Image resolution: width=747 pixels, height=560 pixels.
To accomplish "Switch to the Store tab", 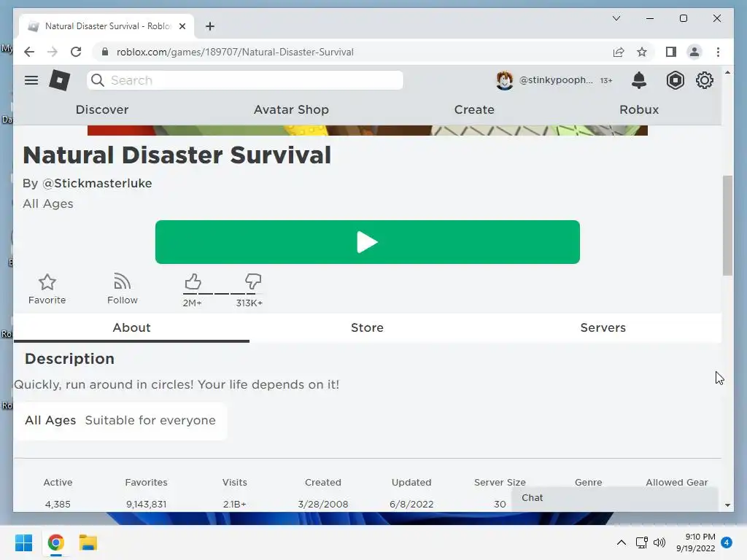I will (x=367, y=327).
